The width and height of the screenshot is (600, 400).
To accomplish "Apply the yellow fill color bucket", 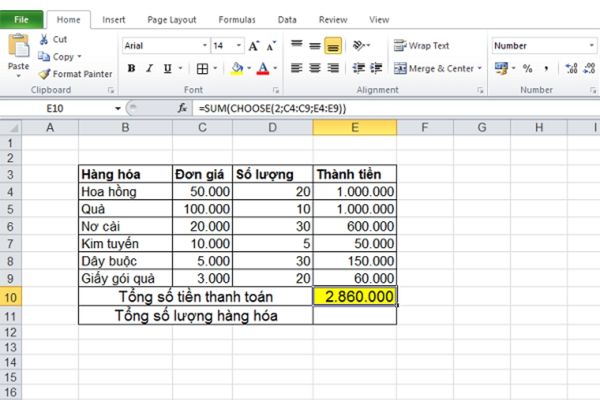I will click(x=237, y=69).
